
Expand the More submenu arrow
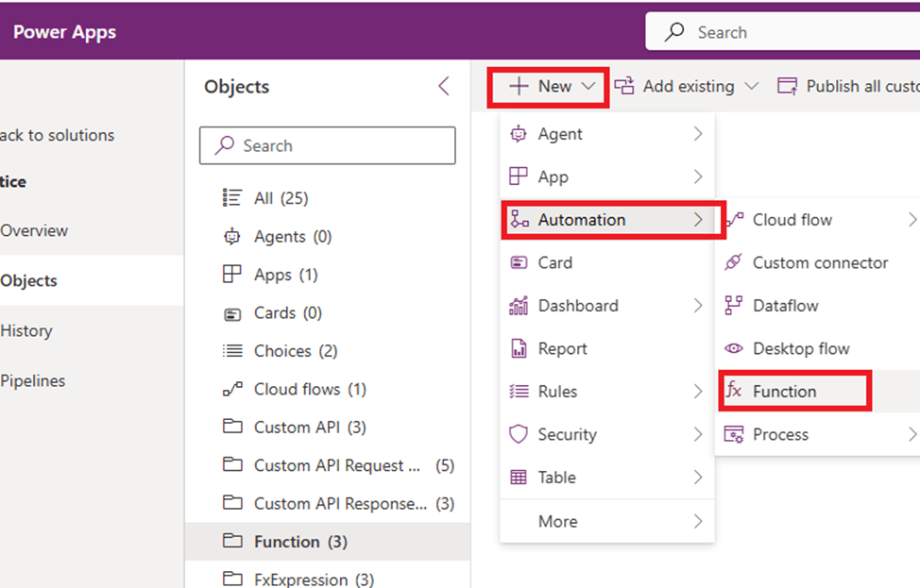(x=697, y=521)
